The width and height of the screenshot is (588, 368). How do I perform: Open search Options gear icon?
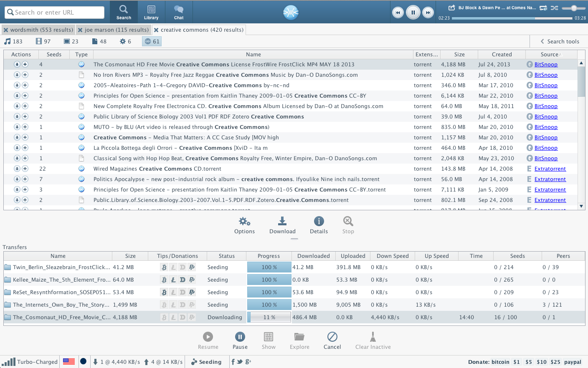[x=244, y=225]
